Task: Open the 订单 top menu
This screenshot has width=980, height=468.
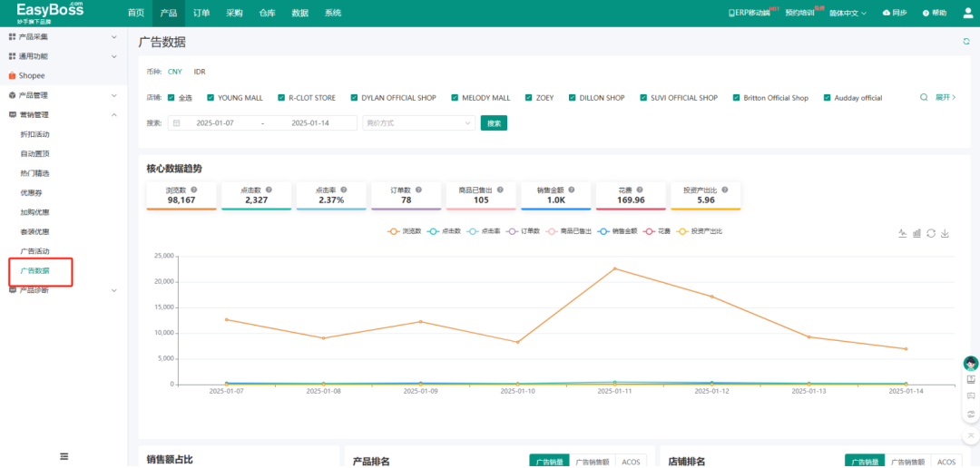Action: coord(201,13)
